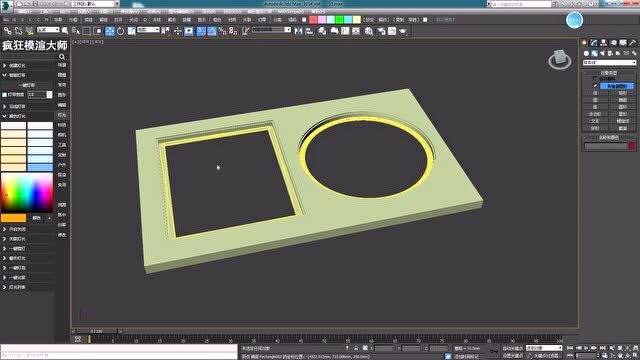Viewport: 640px width, 360px height.
Task: Open the 修改器 menu
Action: pos(130,11)
